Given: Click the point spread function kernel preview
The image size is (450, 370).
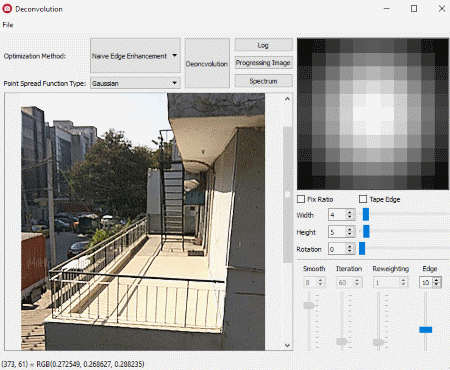Looking at the screenshot, I should [373, 114].
